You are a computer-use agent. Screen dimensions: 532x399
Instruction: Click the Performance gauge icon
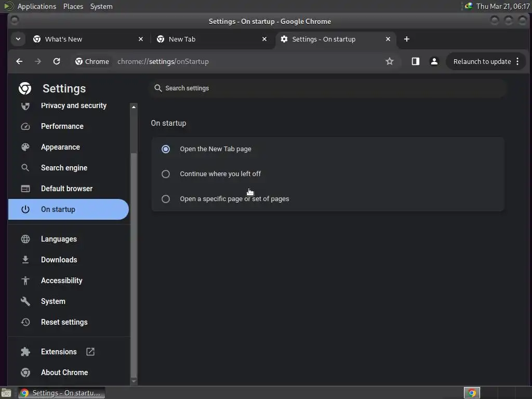click(x=25, y=126)
